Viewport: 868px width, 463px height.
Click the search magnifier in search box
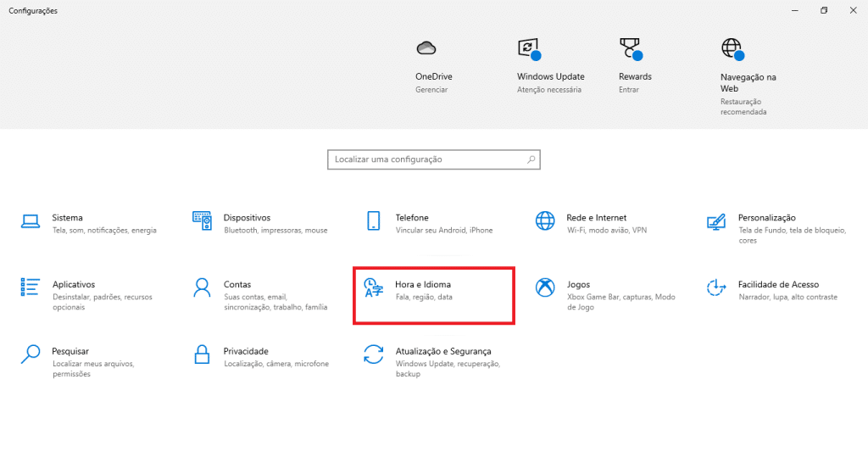pyautogui.click(x=531, y=159)
